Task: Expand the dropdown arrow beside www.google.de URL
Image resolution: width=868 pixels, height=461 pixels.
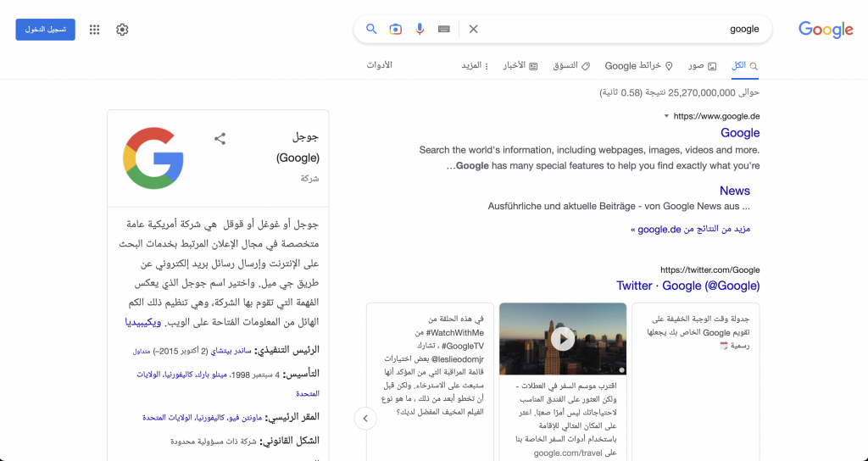Action: click(666, 116)
